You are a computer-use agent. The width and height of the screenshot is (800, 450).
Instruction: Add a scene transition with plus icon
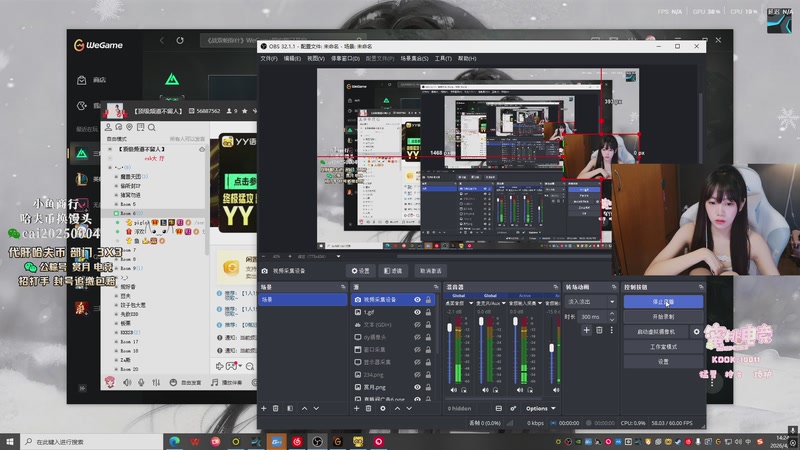(x=586, y=330)
